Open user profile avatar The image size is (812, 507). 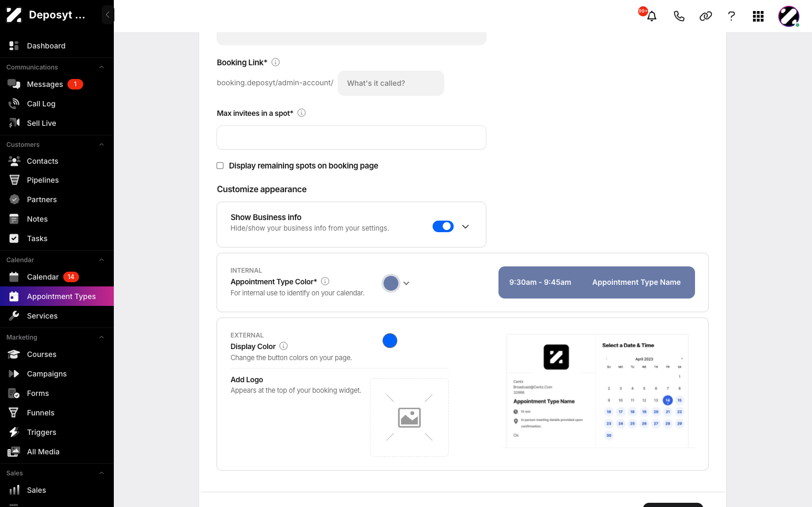click(789, 16)
